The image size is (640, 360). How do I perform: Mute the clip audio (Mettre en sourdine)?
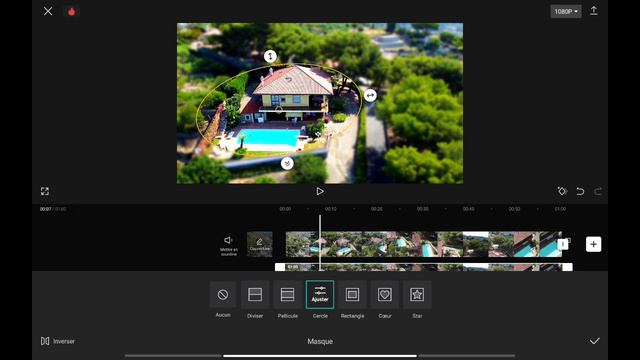[x=229, y=245]
